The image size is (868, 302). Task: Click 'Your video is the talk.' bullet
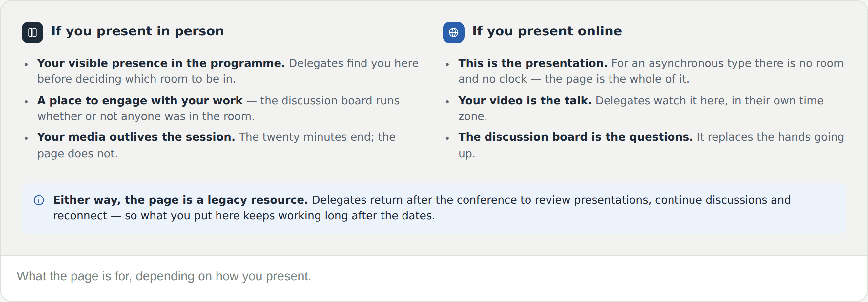(x=525, y=100)
